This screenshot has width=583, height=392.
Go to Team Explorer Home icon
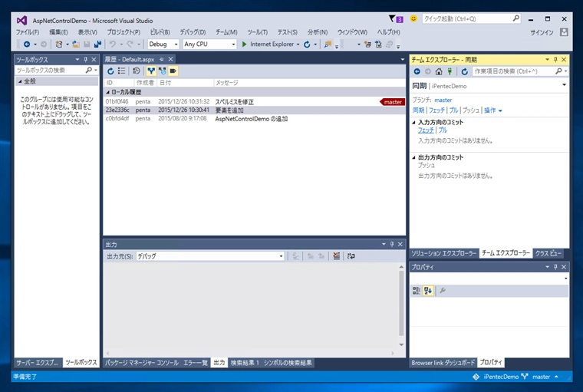439,71
